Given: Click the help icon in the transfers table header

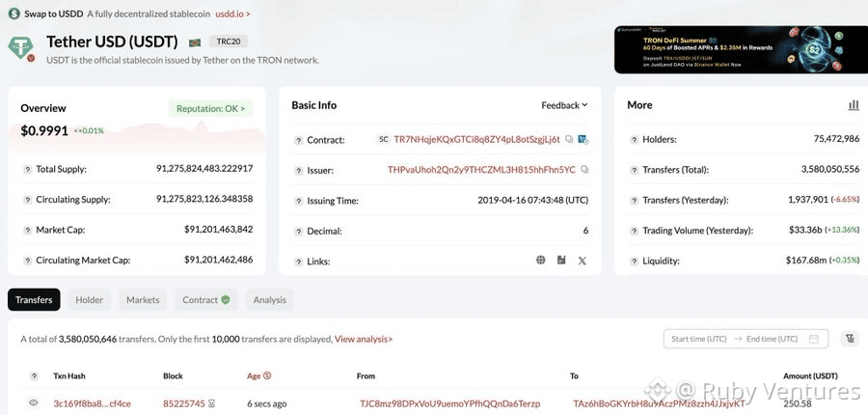Looking at the screenshot, I should coord(34,376).
